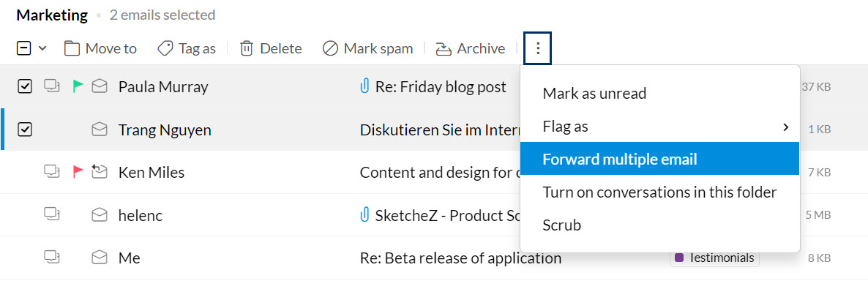The height and width of the screenshot is (281, 868).
Task: Click the purple Testimonials tag swatch
Action: click(679, 258)
